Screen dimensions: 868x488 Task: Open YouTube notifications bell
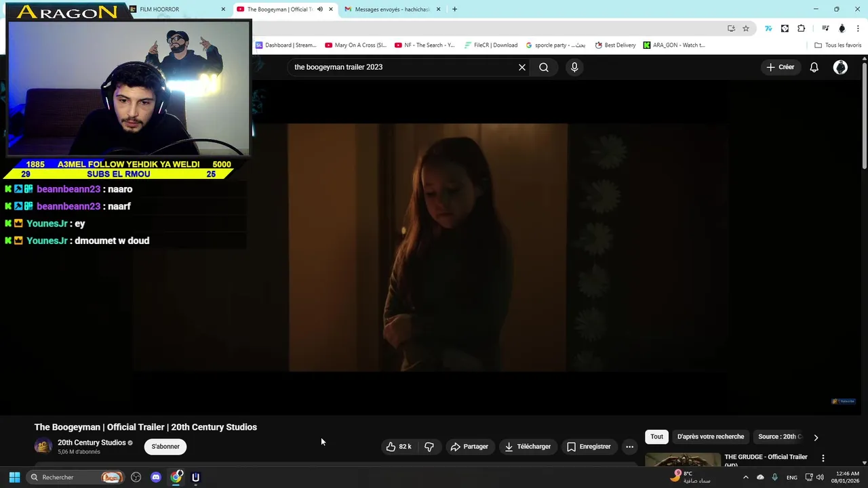tap(814, 67)
